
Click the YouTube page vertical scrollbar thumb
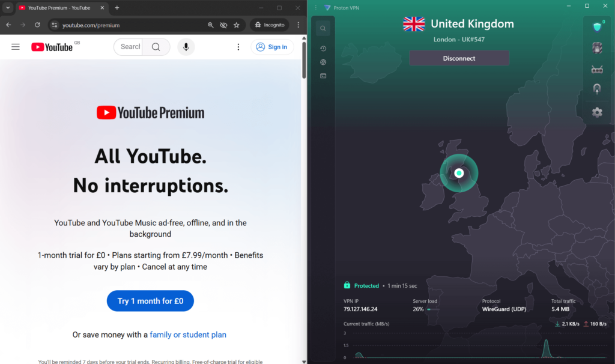click(304, 60)
